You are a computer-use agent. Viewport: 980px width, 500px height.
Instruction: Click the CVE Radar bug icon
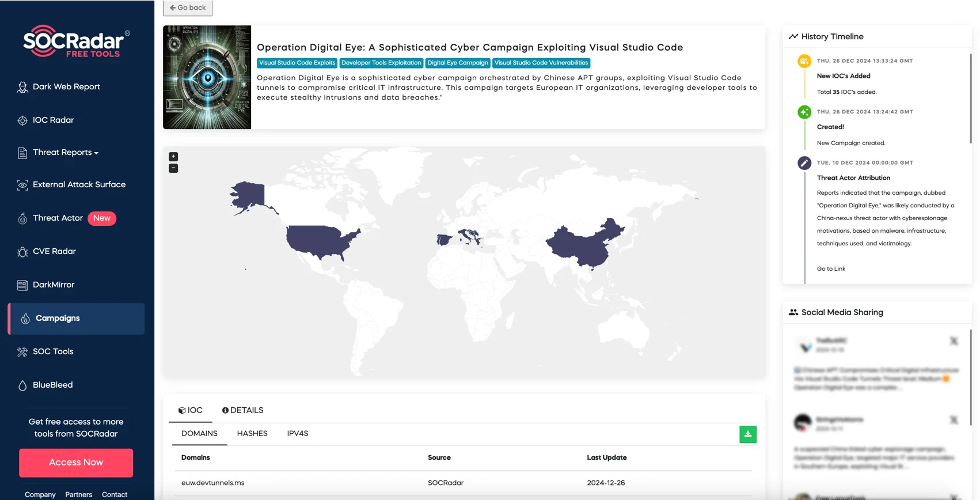coord(22,252)
